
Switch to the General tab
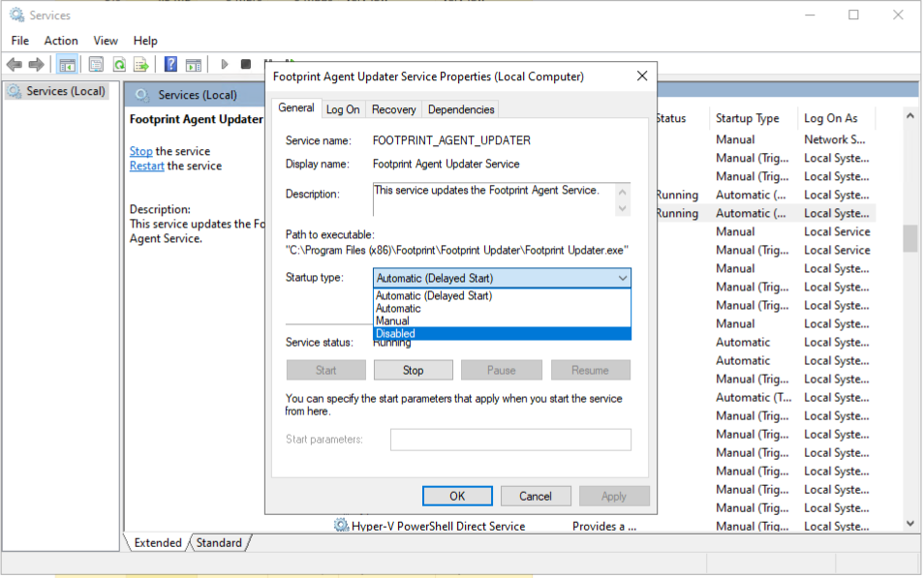tap(296, 107)
